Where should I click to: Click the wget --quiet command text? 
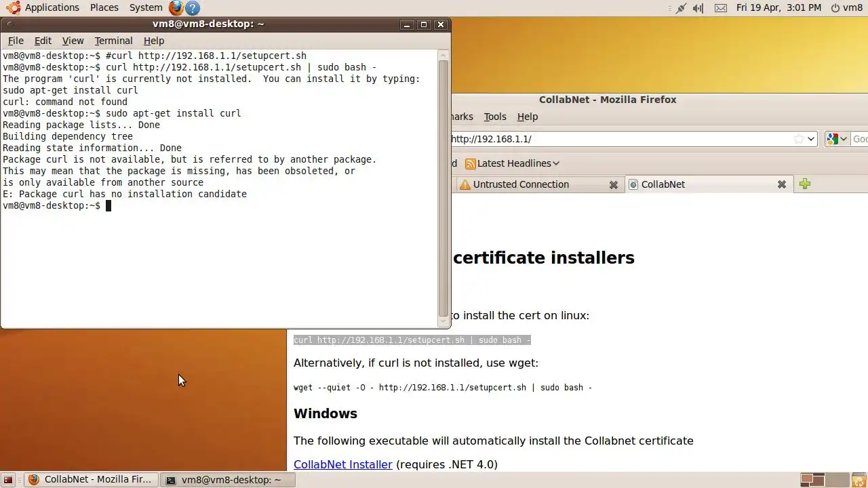(443, 388)
